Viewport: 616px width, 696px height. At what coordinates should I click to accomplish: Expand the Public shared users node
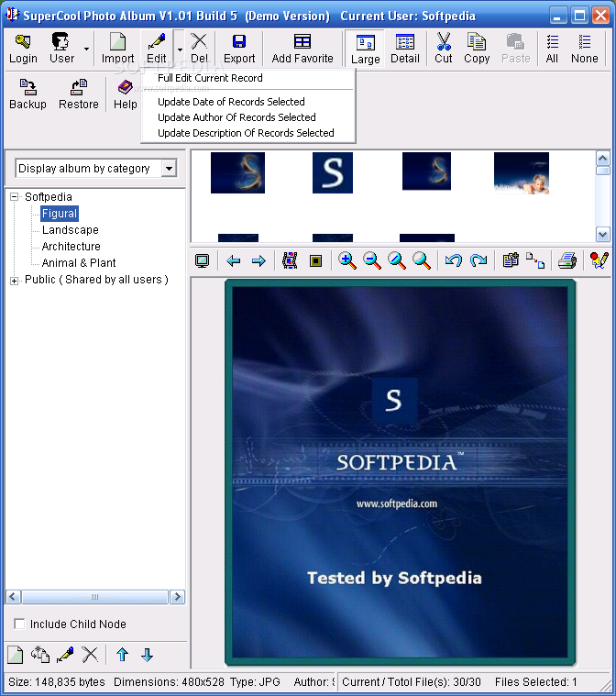coord(14,281)
